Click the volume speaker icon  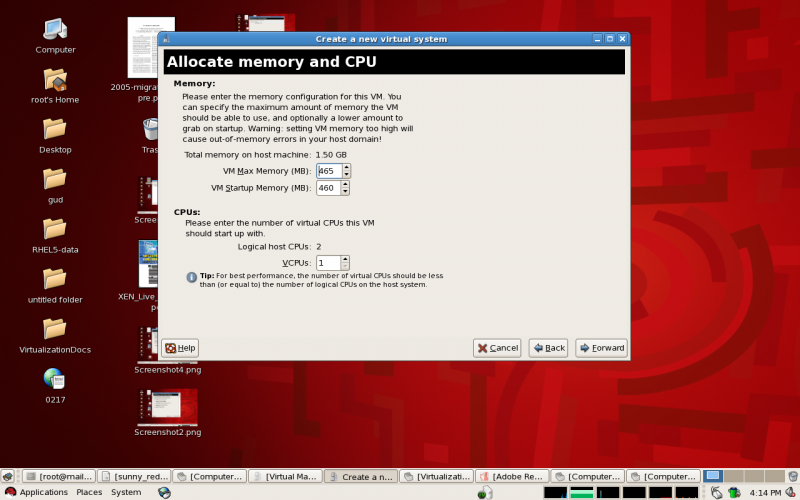(791, 492)
